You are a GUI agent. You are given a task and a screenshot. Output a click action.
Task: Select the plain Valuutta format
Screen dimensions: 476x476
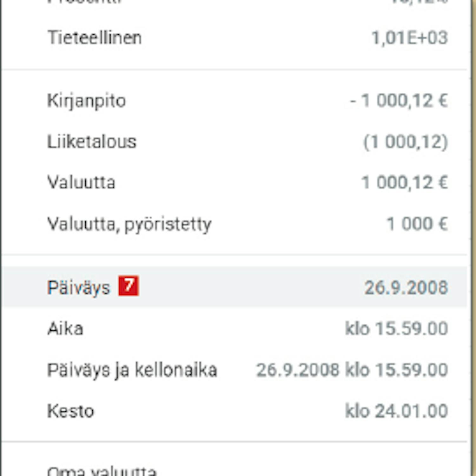[235, 182]
